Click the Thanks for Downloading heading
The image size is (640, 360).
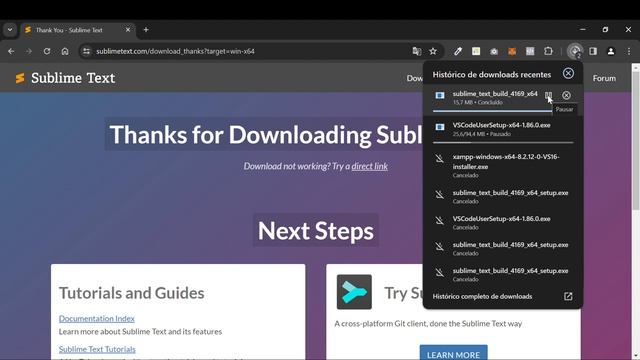coord(265,134)
